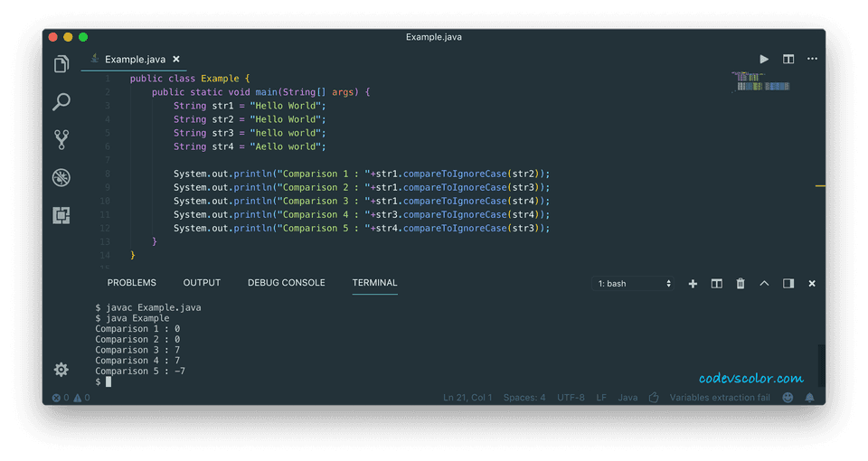Click 'LF' end-of-line status entry
The image size is (868, 461).
[601, 398]
